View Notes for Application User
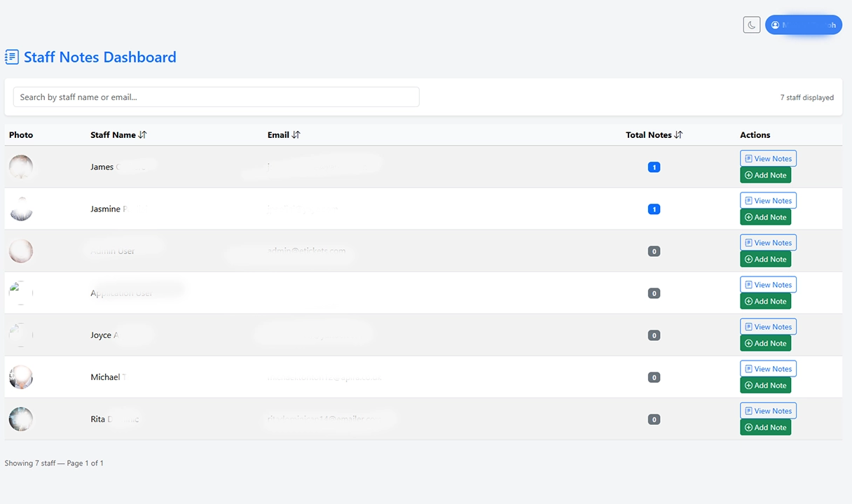Viewport: 852px width, 504px height. pos(768,285)
